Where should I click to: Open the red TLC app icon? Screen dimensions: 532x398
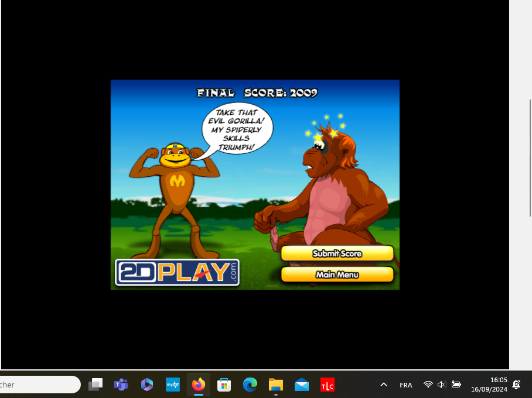(328, 385)
